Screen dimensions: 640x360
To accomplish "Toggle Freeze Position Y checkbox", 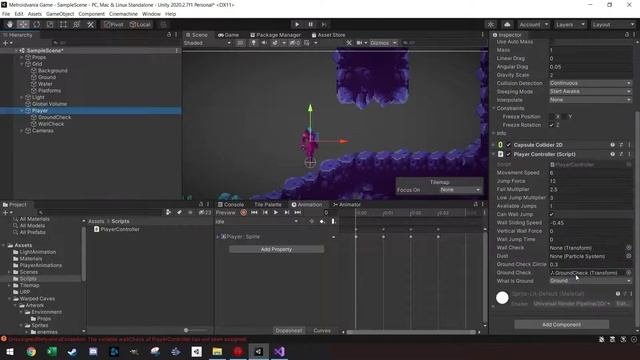I will tap(564, 117).
